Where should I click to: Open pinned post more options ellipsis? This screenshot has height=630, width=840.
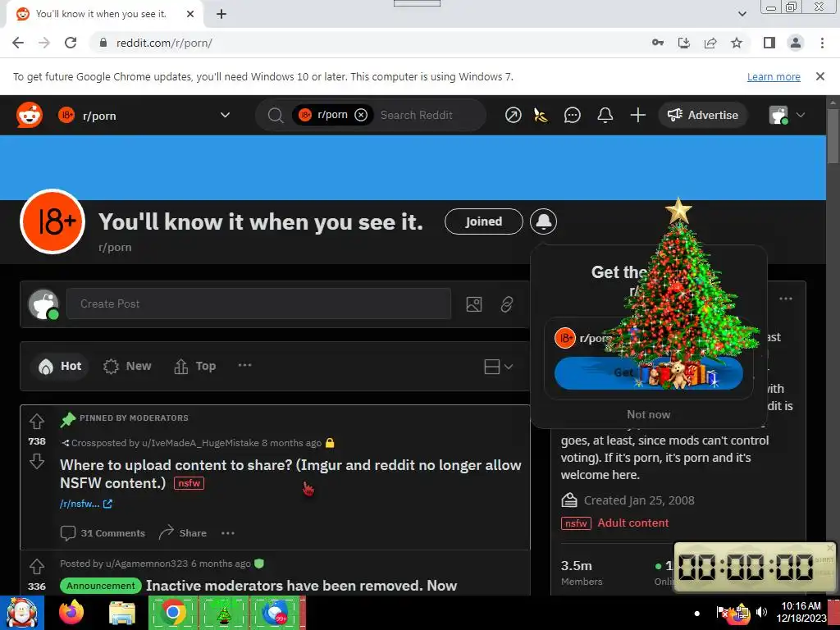pyautogui.click(x=228, y=533)
